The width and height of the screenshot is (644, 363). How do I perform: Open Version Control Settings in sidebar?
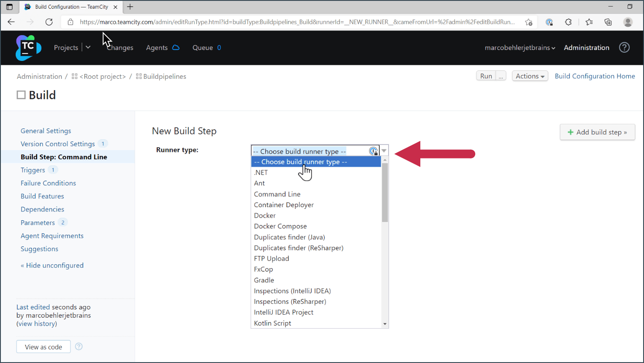coord(57,144)
